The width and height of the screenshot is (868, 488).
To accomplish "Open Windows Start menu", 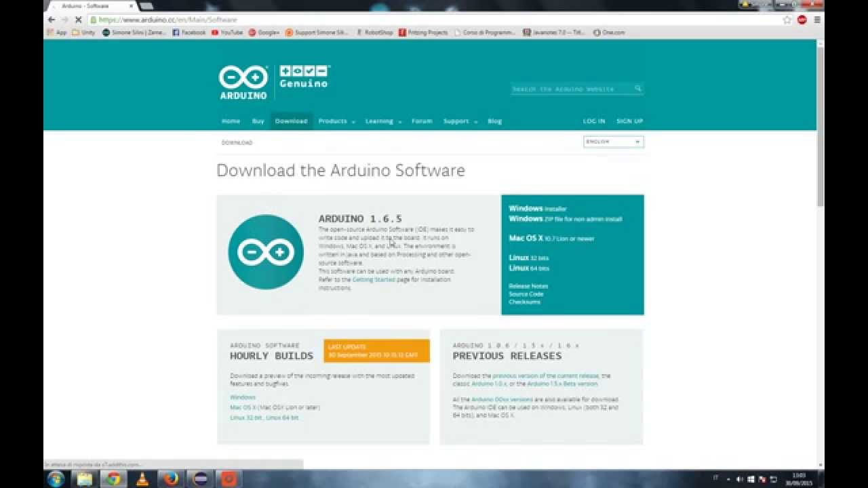I will 56,479.
